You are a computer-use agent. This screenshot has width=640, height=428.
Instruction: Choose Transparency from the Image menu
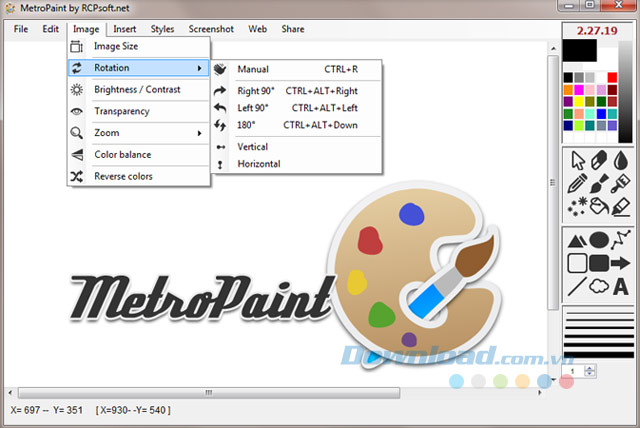(x=139, y=111)
